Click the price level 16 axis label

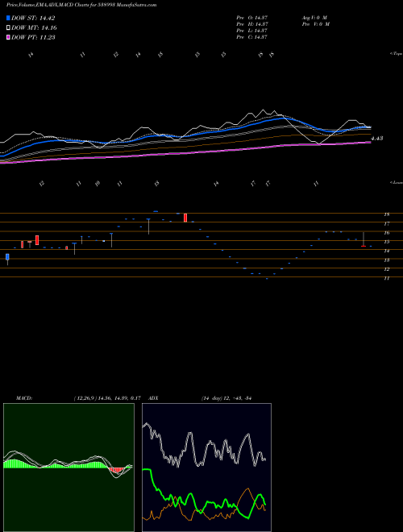point(386,233)
